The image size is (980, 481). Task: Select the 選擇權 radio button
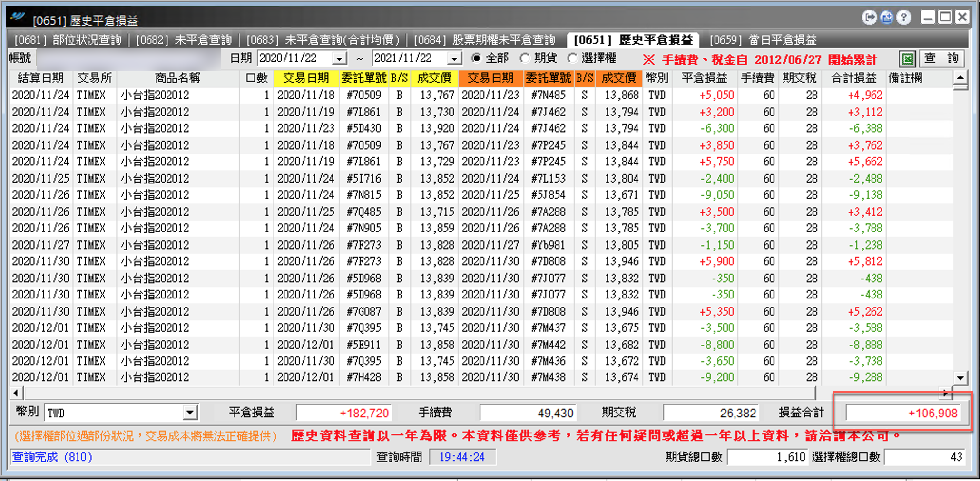point(572,58)
